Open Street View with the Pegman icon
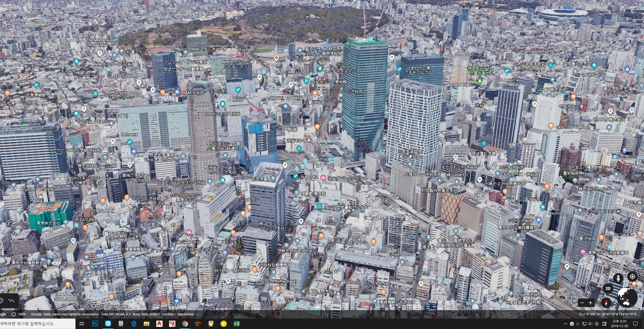 tap(618, 278)
